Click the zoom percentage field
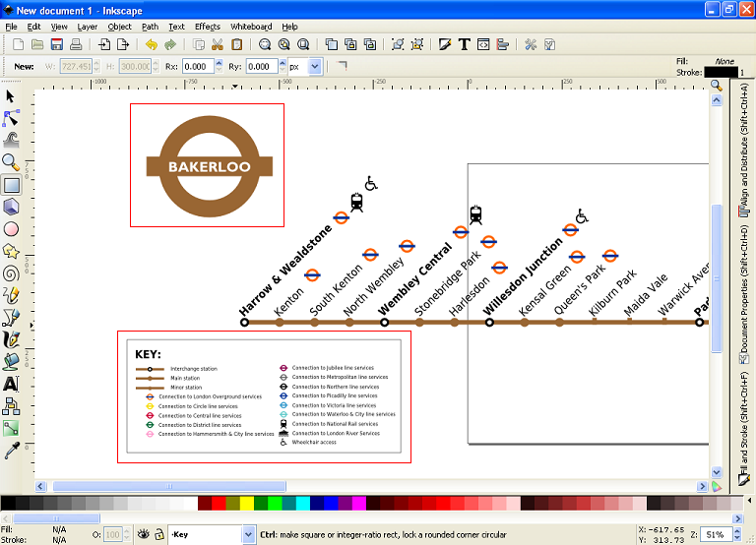Image resolution: width=756 pixels, height=545 pixels. [x=716, y=534]
